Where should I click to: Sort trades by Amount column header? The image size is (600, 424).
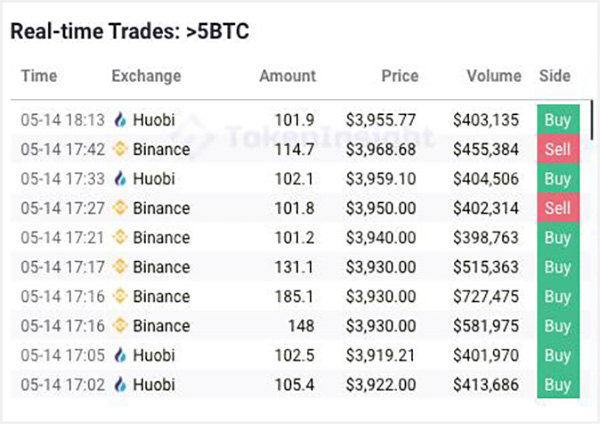coord(288,76)
